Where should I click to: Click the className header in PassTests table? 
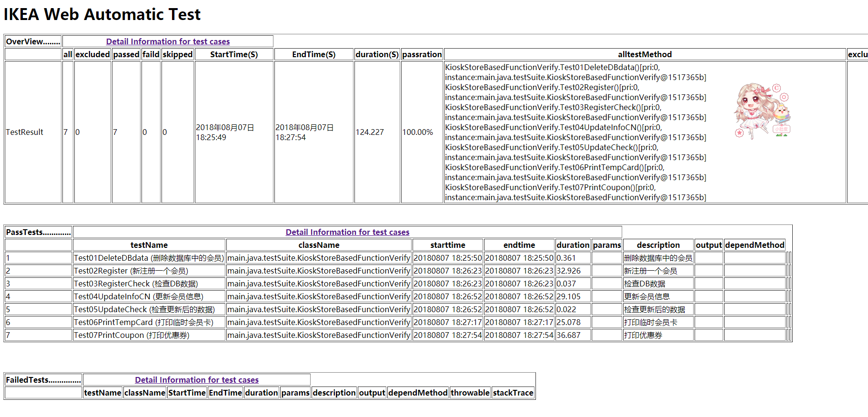319,245
